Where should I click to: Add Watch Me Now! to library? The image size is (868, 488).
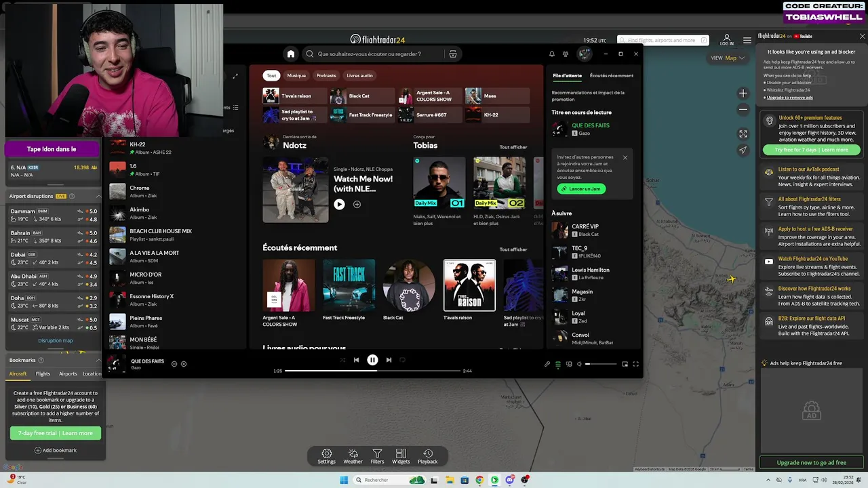(357, 204)
